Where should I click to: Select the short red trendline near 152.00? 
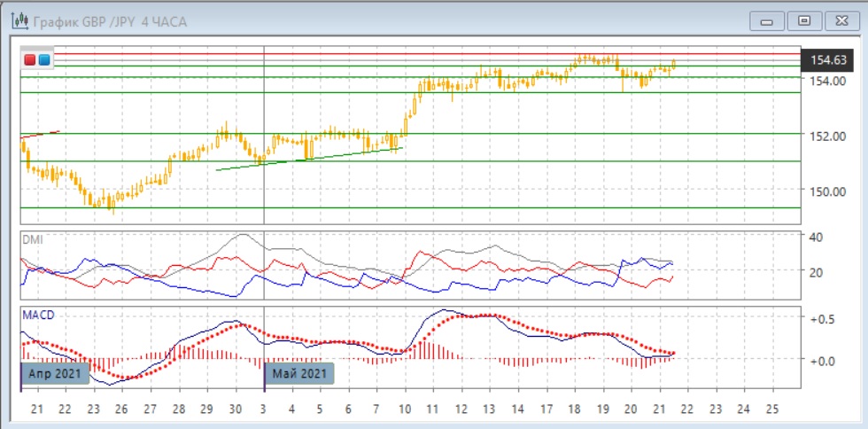point(40,134)
